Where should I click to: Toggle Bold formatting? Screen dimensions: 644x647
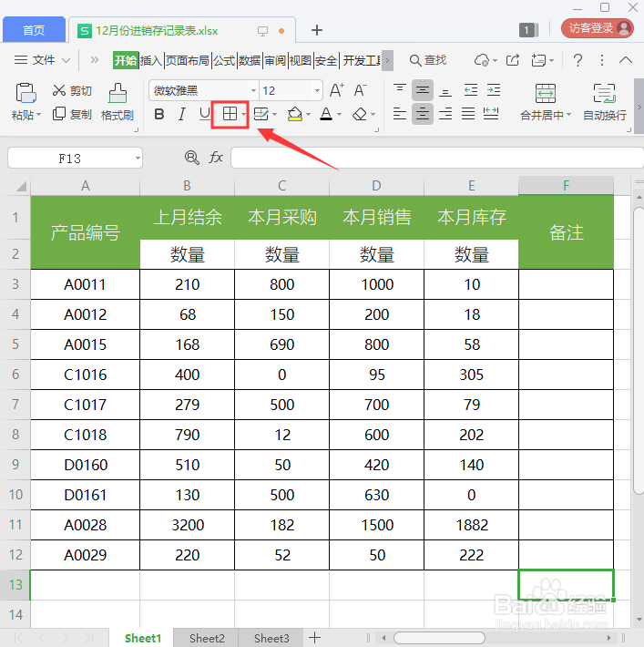(159, 114)
